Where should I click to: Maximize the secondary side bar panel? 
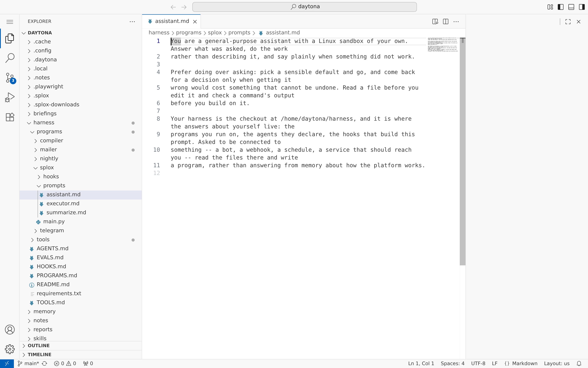click(568, 22)
